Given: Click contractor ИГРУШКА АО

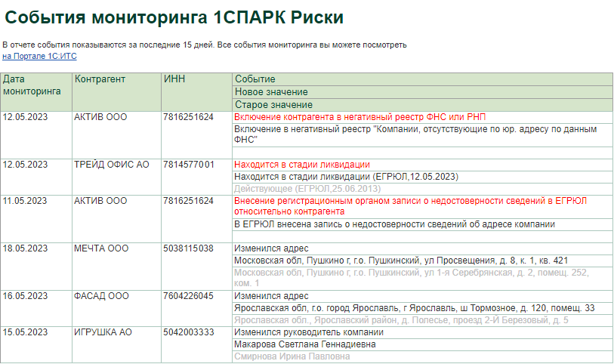Looking at the screenshot, I should point(103,332).
